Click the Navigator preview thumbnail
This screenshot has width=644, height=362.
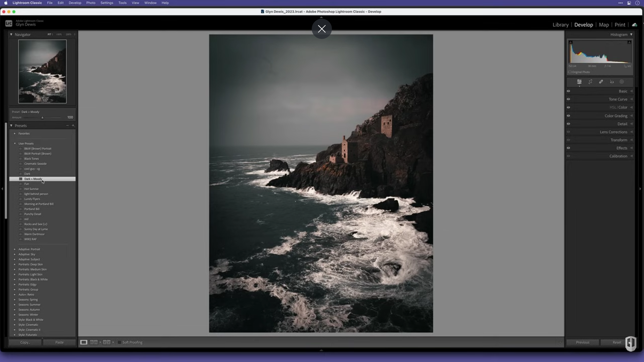[x=42, y=71]
